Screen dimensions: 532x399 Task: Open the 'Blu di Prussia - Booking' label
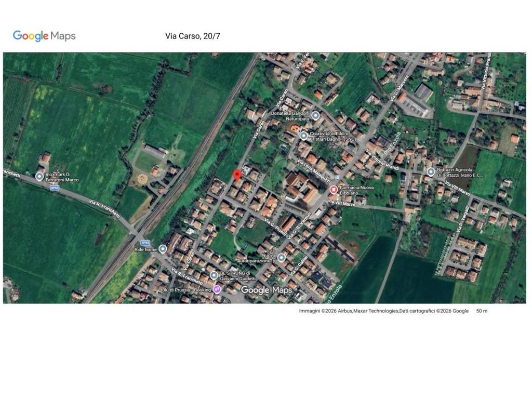pyautogui.click(x=187, y=290)
